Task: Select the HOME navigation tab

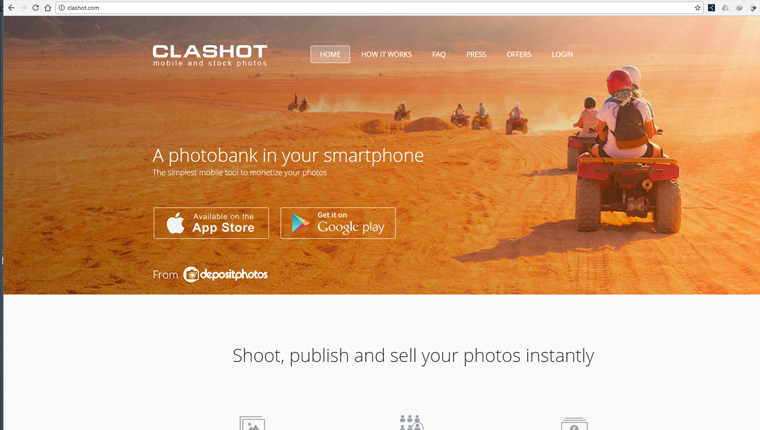Action: [x=330, y=54]
